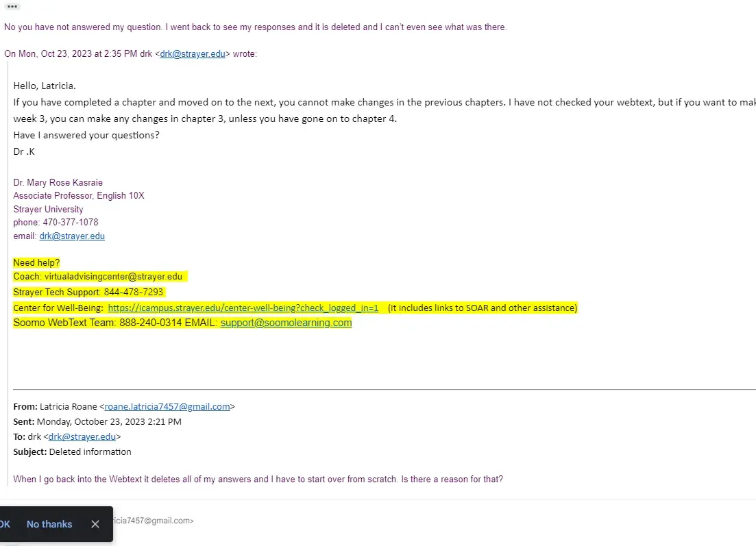Screen dimensions: 756x546
Task: Click the virtualadvisingcenter@strayer.edu coach address
Action: coord(113,277)
